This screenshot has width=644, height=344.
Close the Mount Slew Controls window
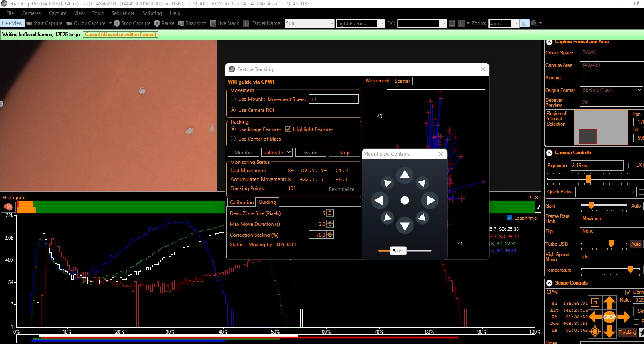[441, 154]
